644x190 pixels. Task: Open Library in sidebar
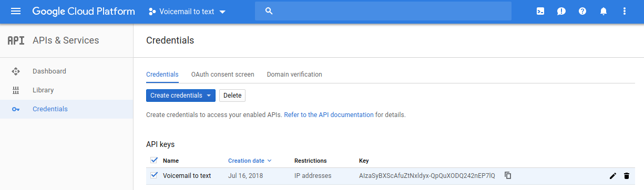pyautogui.click(x=43, y=90)
